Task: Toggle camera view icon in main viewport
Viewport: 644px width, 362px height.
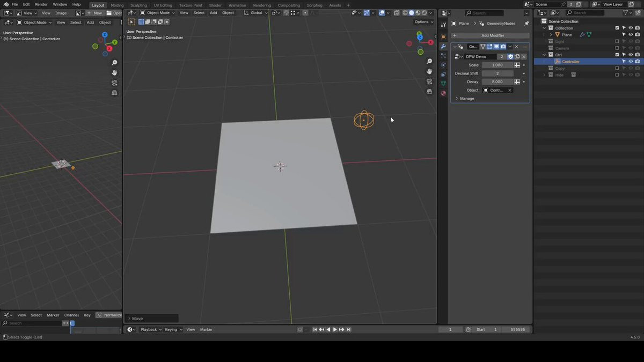Action: (429, 82)
